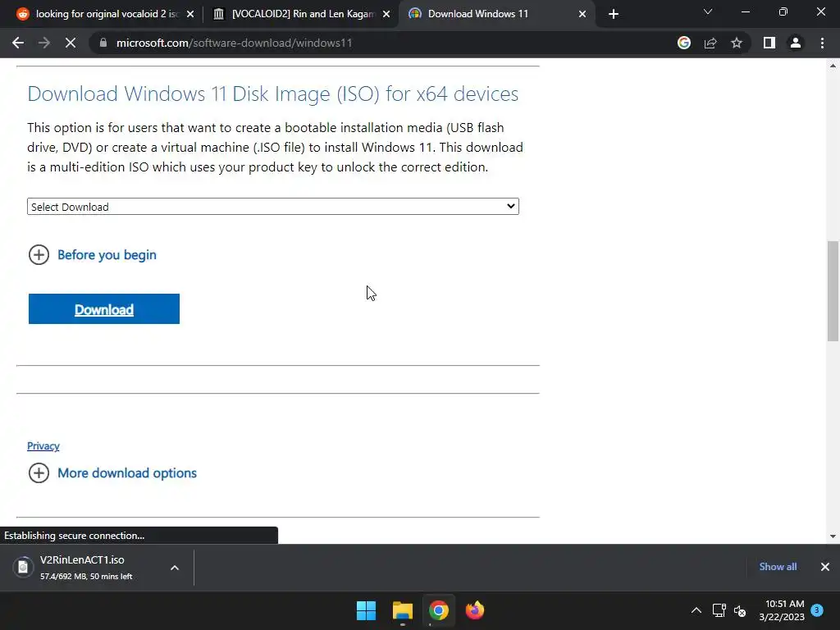Viewport: 840px width, 630px height.
Task: Launch Firefox from the taskbar
Action: tap(475, 610)
